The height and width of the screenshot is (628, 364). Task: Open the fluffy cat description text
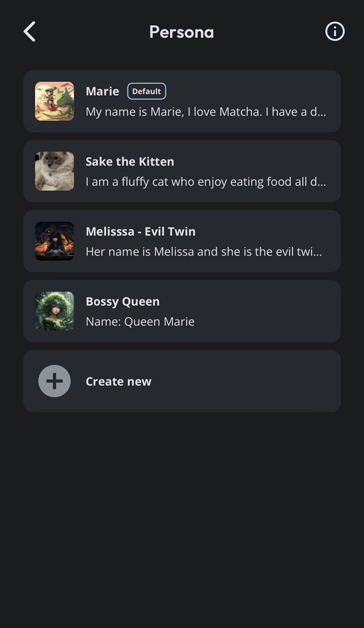(x=206, y=182)
